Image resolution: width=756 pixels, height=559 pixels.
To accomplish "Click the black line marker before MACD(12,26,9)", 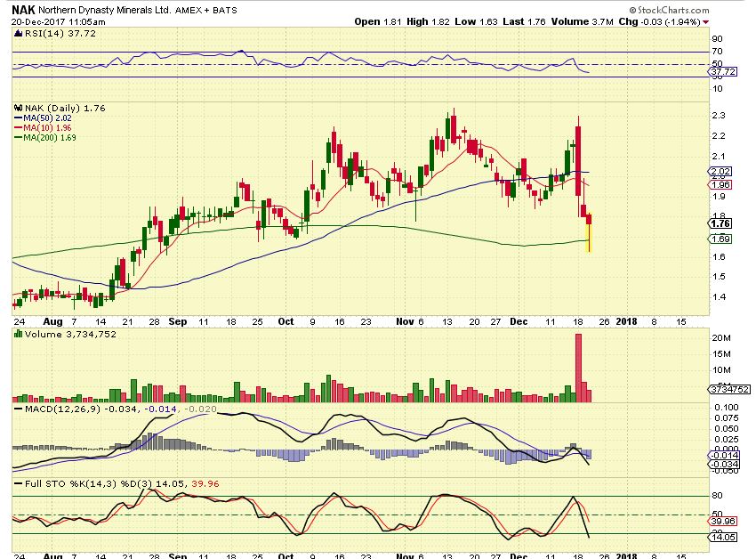I will pyautogui.click(x=19, y=409).
